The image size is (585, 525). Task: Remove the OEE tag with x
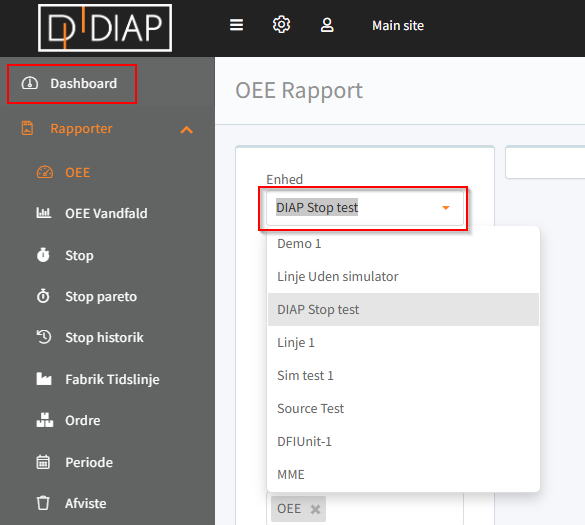(x=315, y=509)
